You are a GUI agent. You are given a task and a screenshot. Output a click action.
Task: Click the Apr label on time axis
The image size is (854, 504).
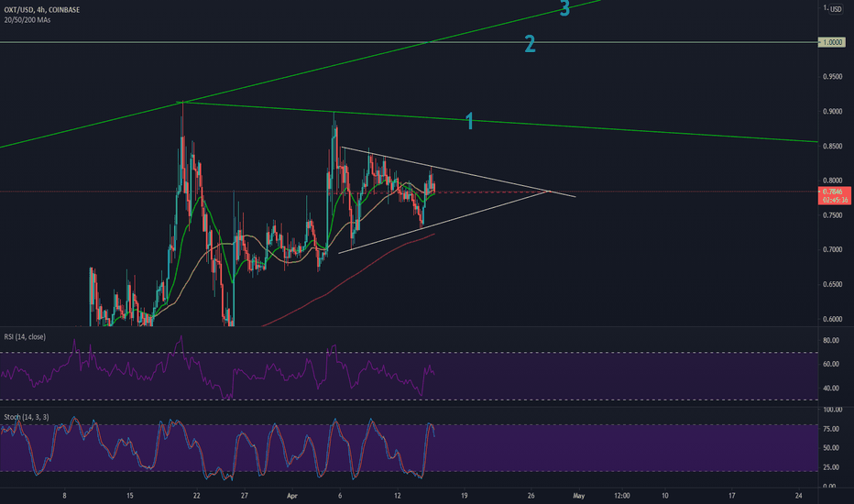click(x=292, y=495)
